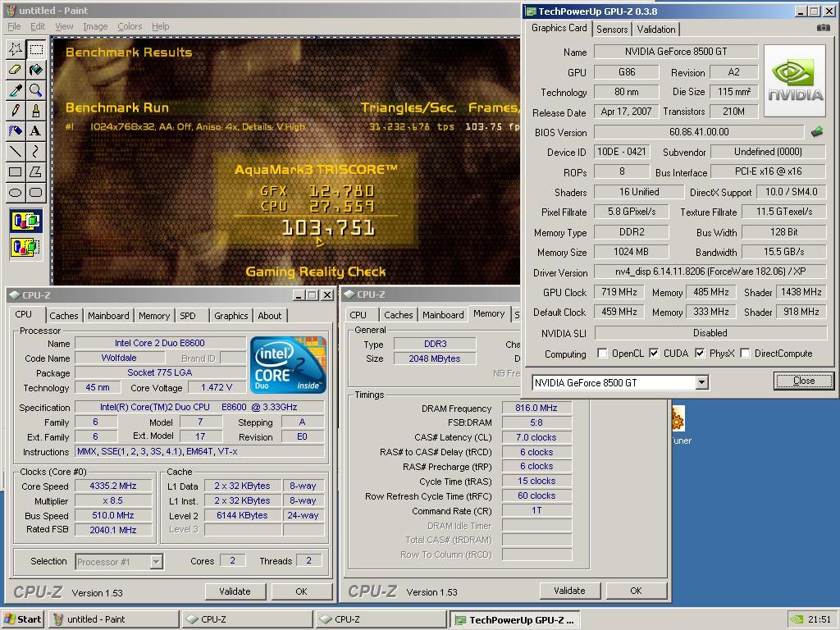Switch to the Validation tab in GPU-Z
This screenshot has width=840, height=630.
tap(655, 30)
